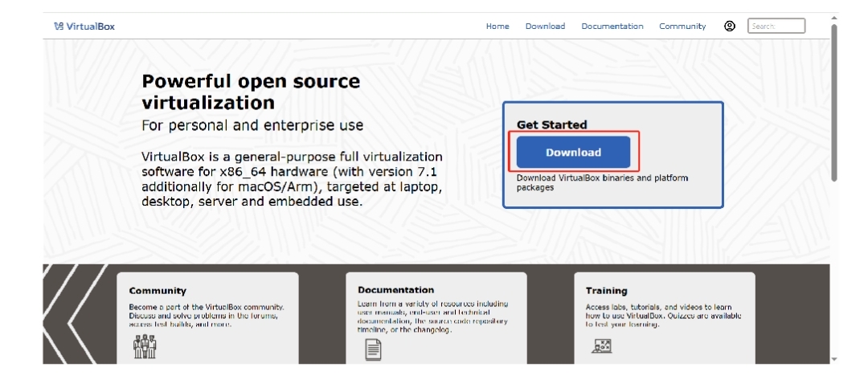Open the Training card heading
This screenshot has width=868, height=388.
[x=606, y=291]
